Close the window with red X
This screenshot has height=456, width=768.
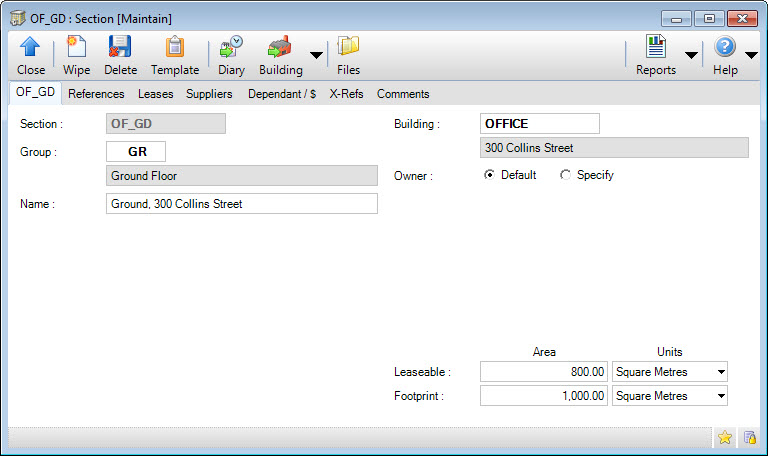pos(743,19)
